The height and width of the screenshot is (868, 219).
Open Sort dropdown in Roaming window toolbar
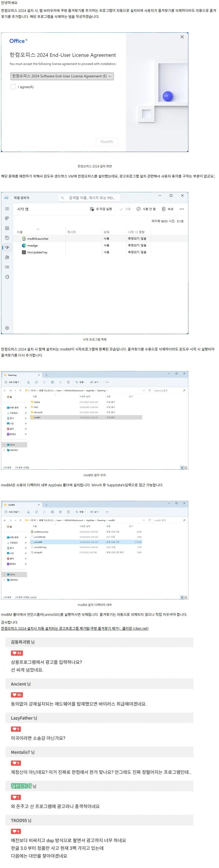click(x=81, y=382)
